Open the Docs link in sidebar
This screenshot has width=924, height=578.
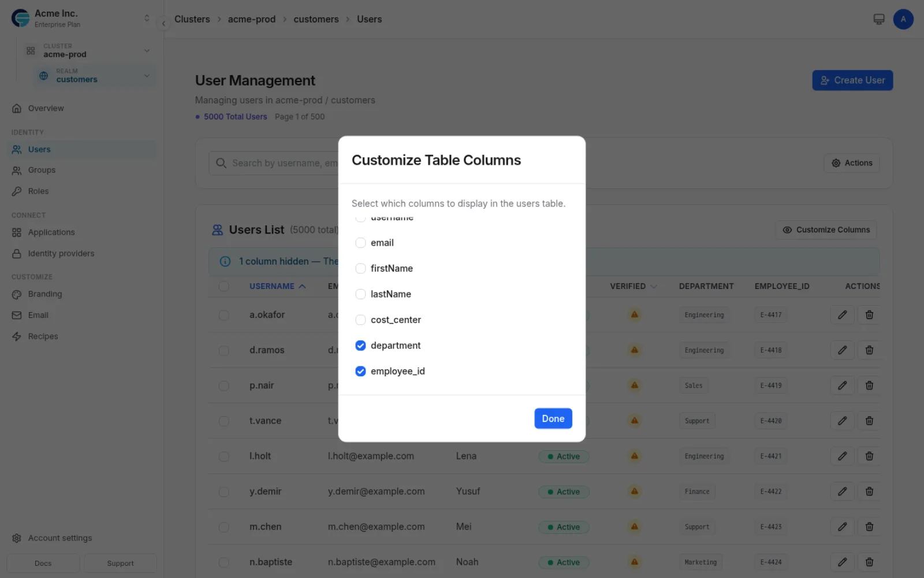click(43, 564)
